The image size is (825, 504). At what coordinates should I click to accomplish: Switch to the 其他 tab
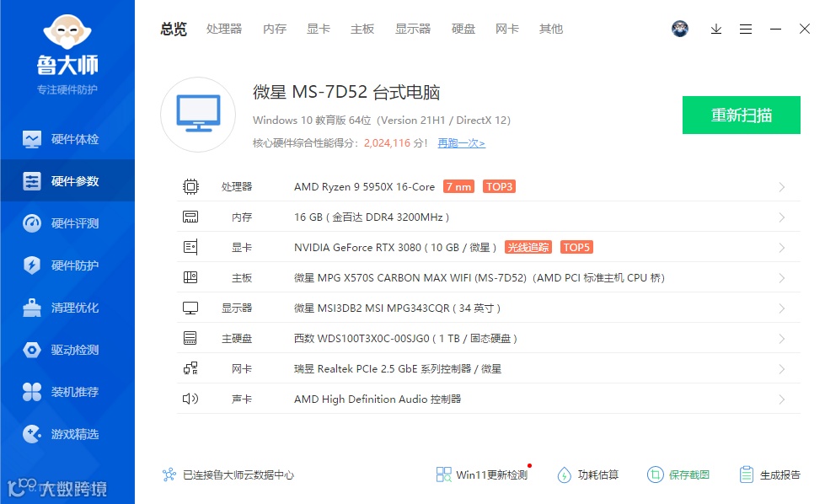tap(551, 29)
